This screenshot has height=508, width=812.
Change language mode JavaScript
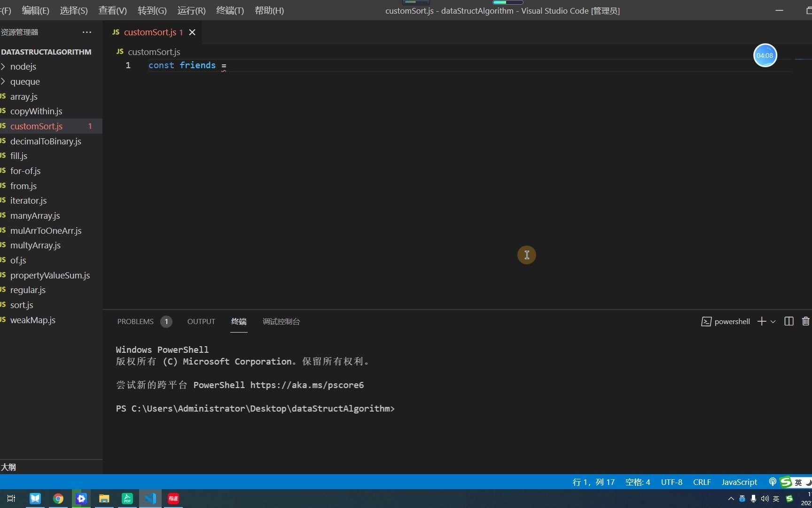click(x=739, y=482)
